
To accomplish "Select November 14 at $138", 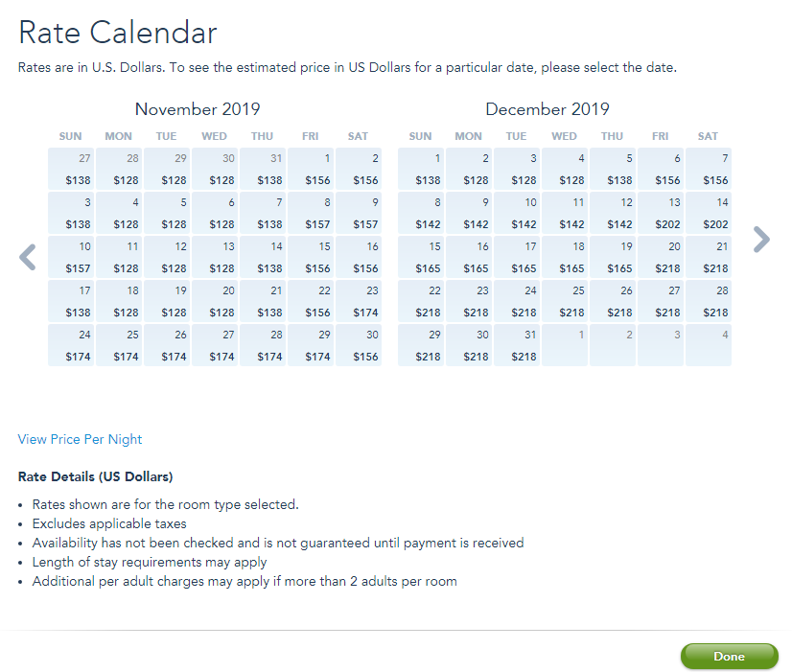I will (263, 258).
